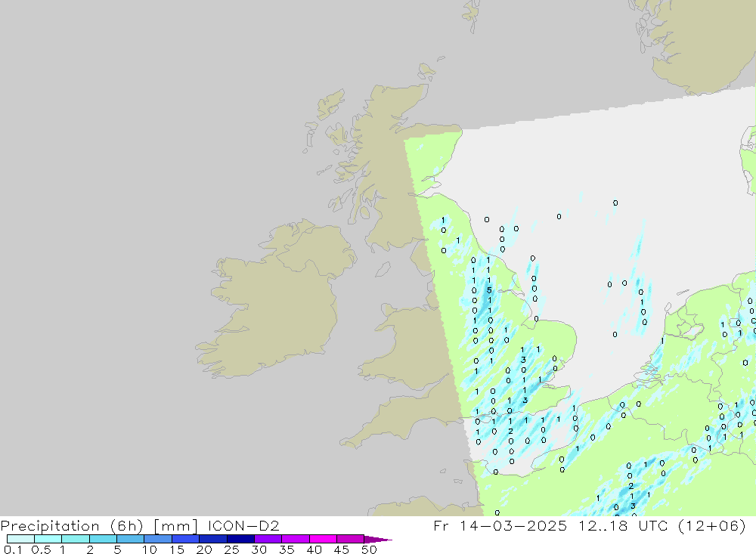
Task: Click the '0.5' legend scale label
Action: coord(41,549)
